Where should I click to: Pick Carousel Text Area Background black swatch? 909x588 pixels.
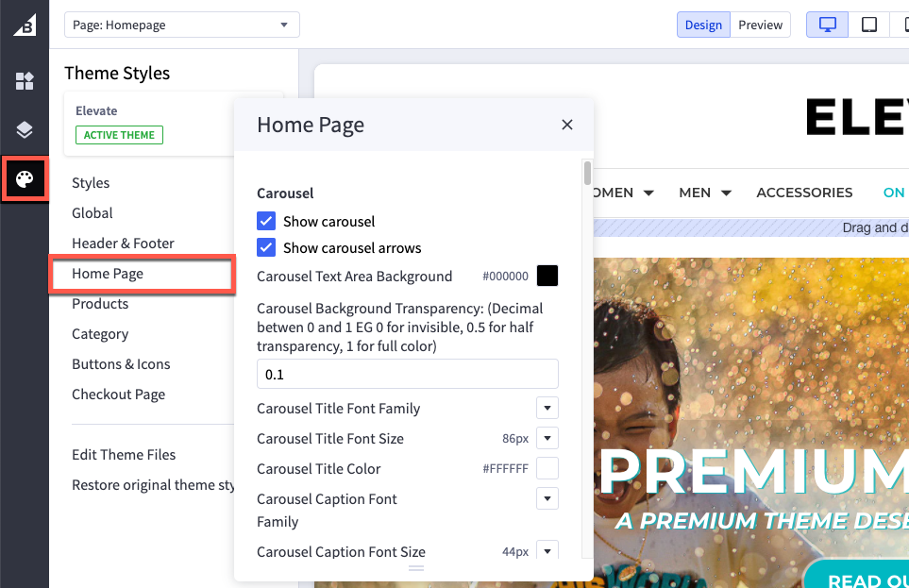point(547,276)
